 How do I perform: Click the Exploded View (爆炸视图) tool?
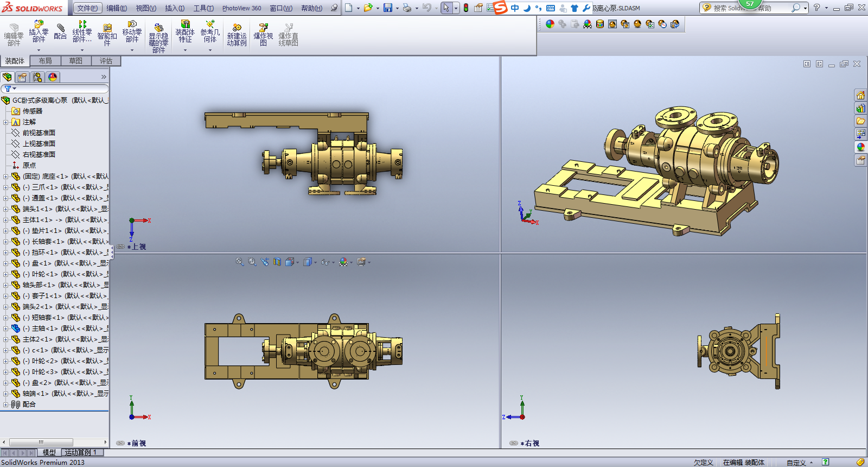pos(263,34)
